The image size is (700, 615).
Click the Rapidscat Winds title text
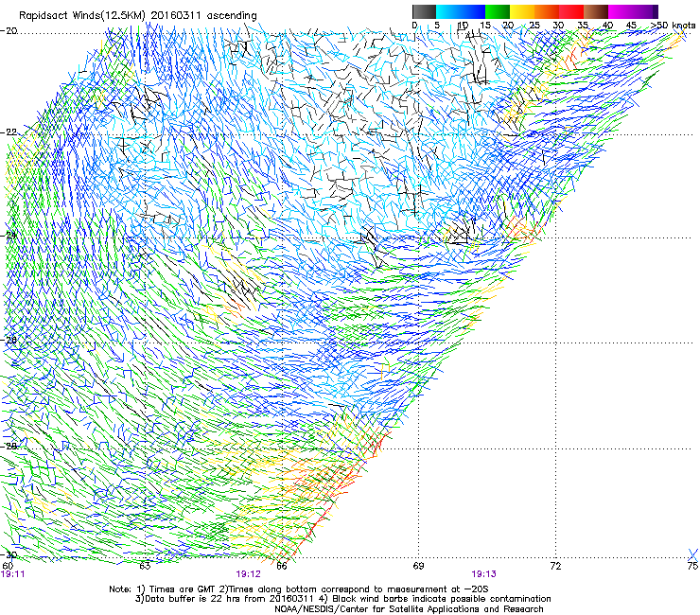[x=138, y=15]
